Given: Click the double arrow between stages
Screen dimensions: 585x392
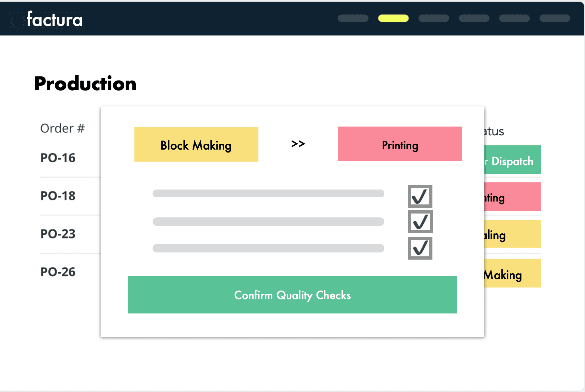Looking at the screenshot, I should (298, 144).
